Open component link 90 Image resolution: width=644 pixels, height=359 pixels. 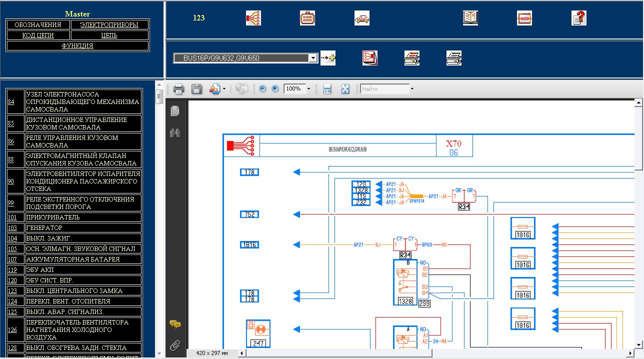tap(11, 181)
